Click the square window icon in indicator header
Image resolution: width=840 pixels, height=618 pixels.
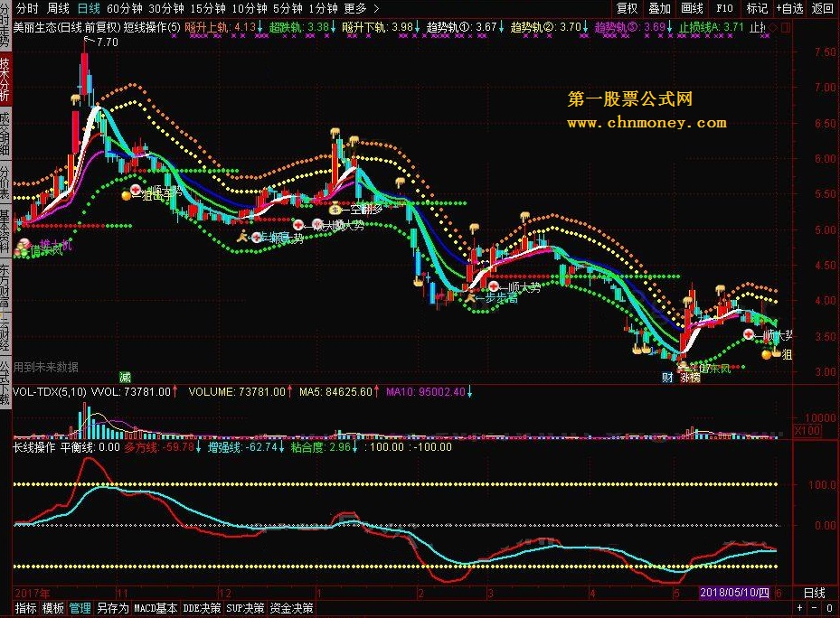[786, 27]
